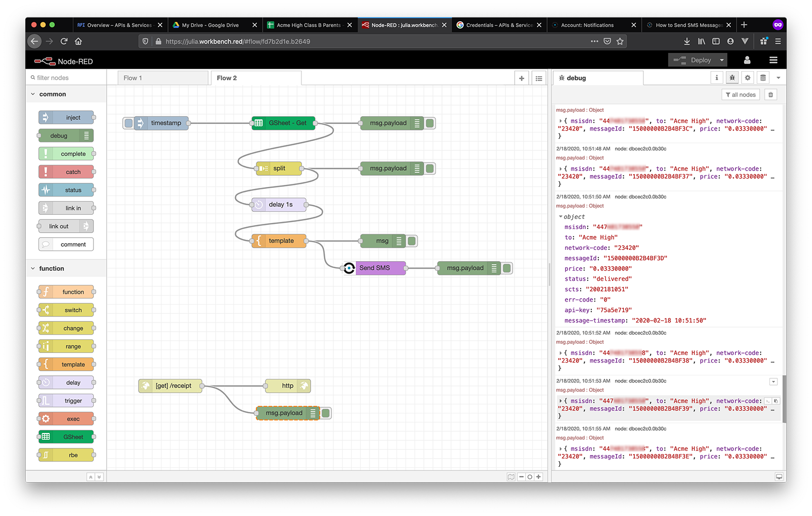Select the Flow 2 tab
This screenshot has height=516, width=812.
pos(256,78)
